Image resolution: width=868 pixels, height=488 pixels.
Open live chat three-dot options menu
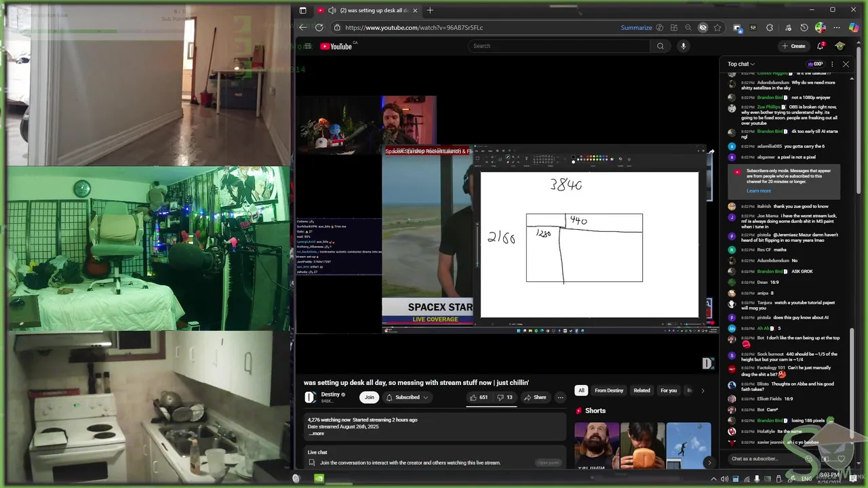pyautogui.click(x=833, y=64)
